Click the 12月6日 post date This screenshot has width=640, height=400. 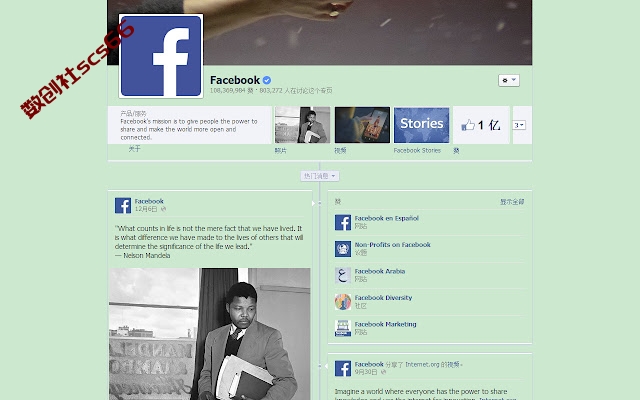146,209
